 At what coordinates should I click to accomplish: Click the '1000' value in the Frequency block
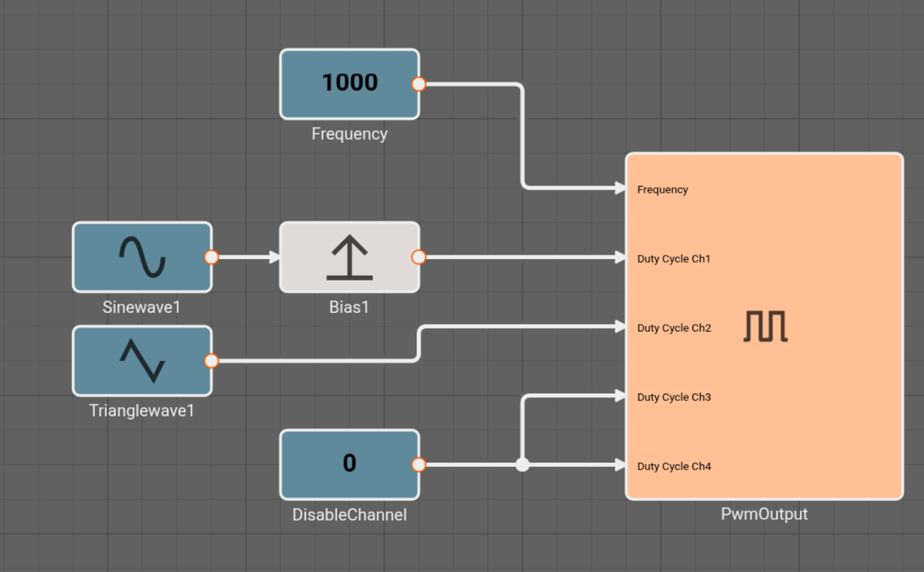(x=350, y=83)
